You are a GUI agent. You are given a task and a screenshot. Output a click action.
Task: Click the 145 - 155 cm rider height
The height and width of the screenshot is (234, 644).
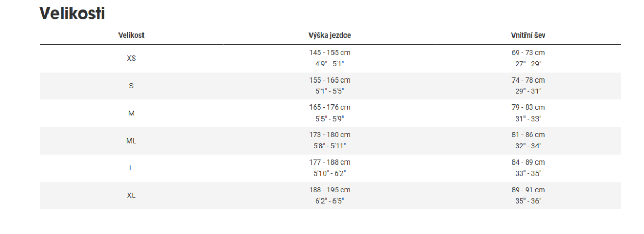329,53
